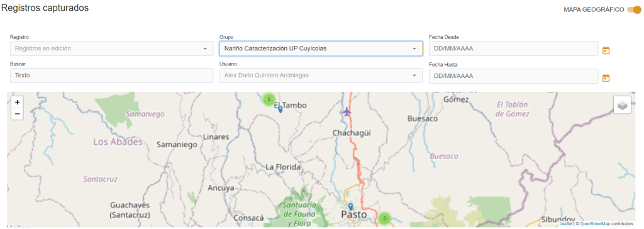The width and height of the screenshot is (644, 229).
Task: Expand the Grupo dropdown arrow
Action: [414, 48]
